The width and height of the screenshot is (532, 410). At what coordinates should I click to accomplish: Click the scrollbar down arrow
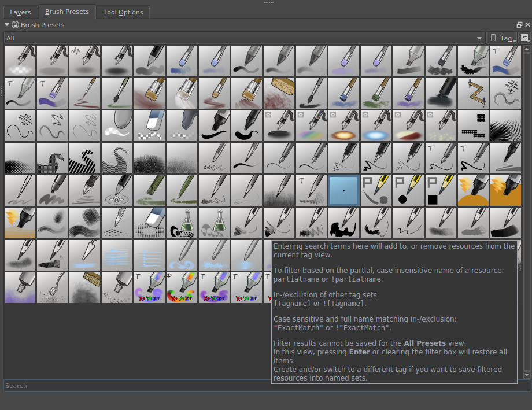click(526, 375)
